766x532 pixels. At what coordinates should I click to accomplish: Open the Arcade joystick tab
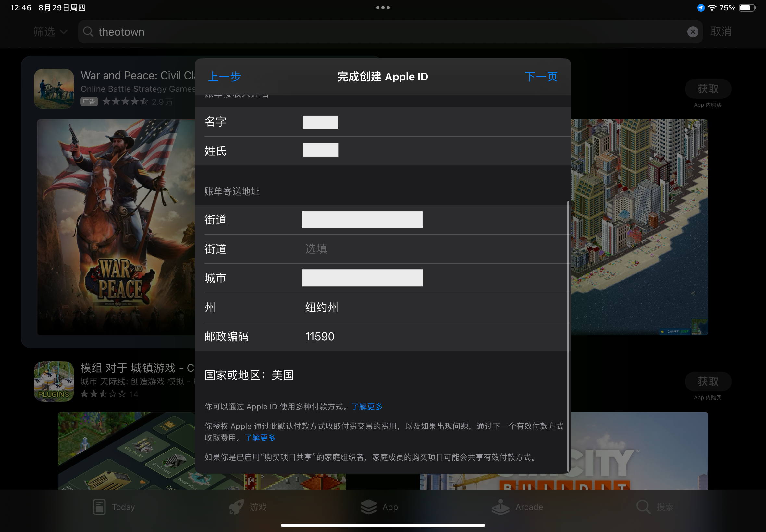tap(500, 507)
